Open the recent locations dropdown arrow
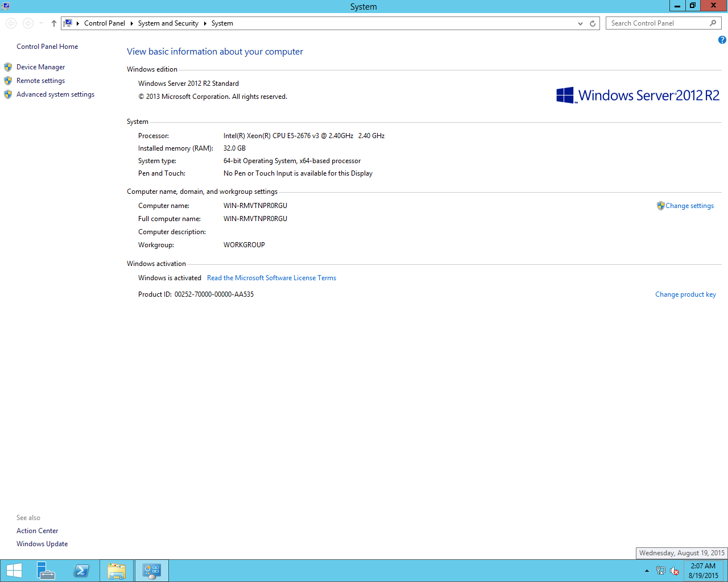This screenshot has width=728, height=582. [41, 23]
